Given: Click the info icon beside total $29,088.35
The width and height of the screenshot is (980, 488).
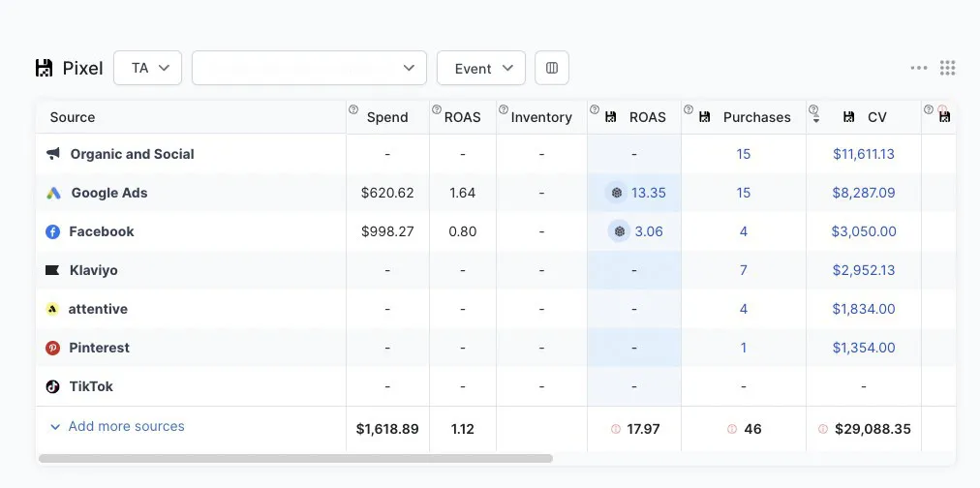Looking at the screenshot, I should (822, 429).
